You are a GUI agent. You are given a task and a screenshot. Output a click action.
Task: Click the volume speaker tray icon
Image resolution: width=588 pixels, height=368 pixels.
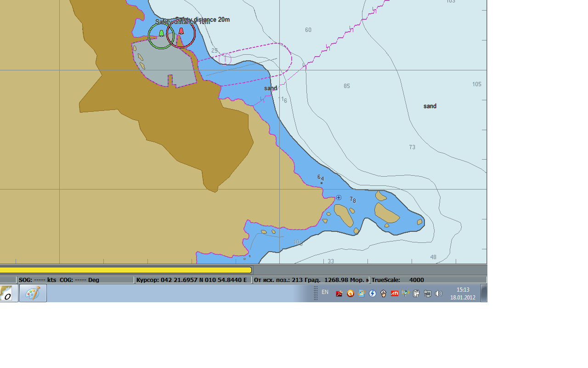click(439, 293)
